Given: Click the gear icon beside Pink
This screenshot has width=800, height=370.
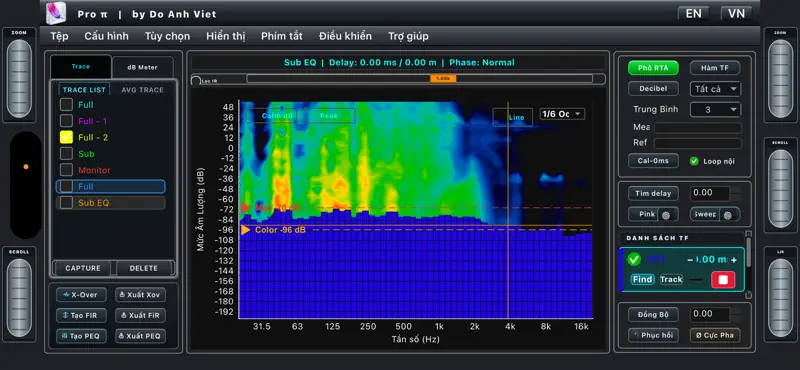Looking at the screenshot, I should pos(666,215).
